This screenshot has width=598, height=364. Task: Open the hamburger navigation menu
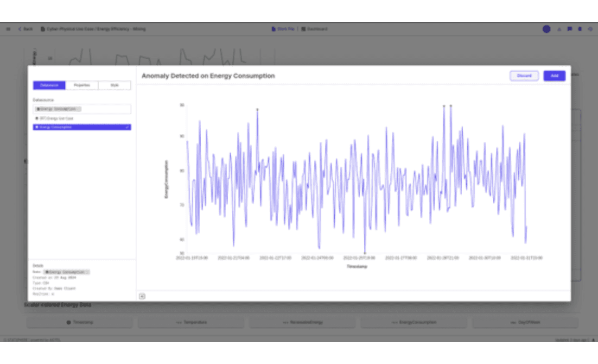[8, 29]
